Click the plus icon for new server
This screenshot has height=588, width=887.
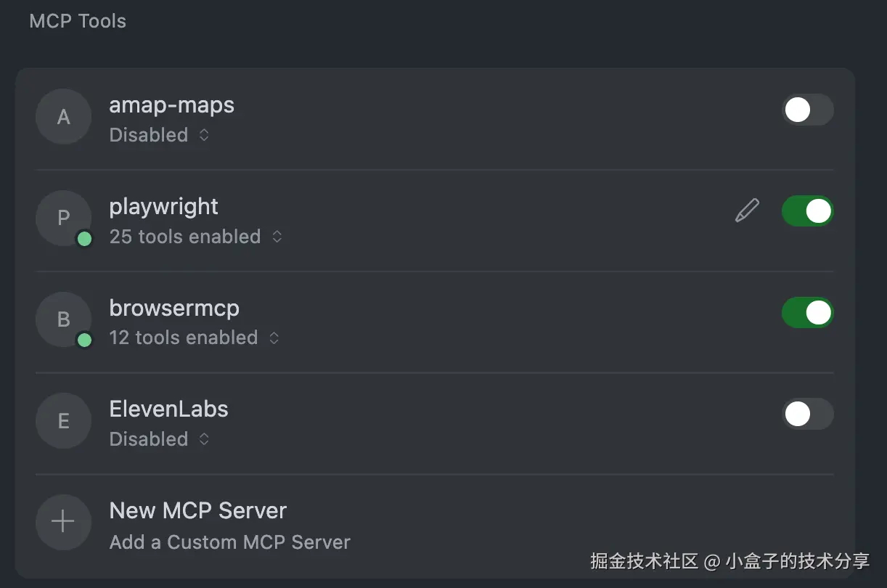pos(64,522)
